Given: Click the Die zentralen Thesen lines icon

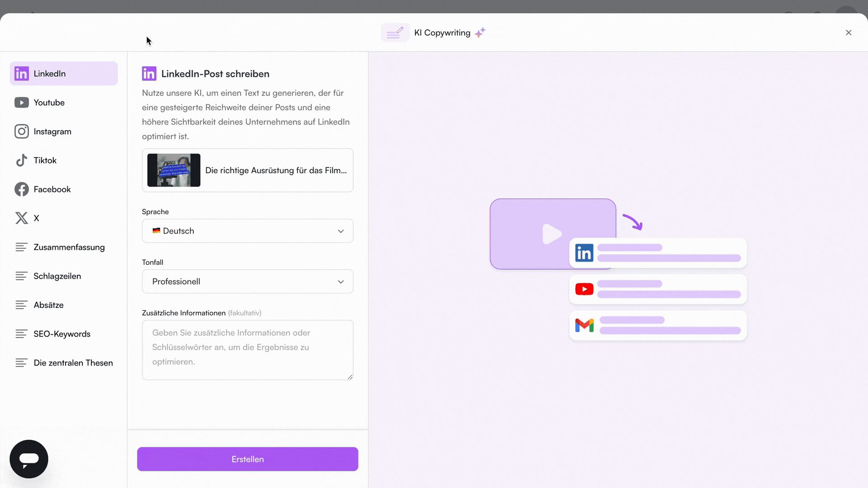Looking at the screenshot, I should [21, 363].
